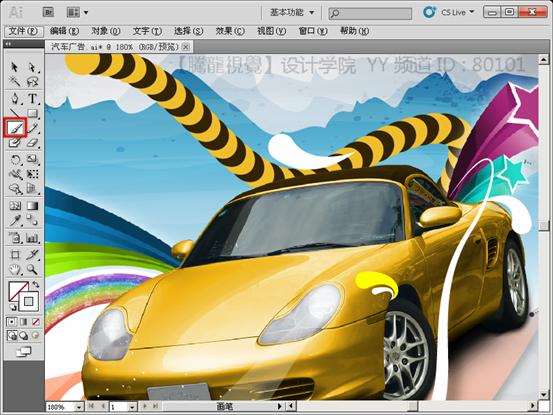
Task: Close the 汽车广告 document tab
Action: point(186,47)
